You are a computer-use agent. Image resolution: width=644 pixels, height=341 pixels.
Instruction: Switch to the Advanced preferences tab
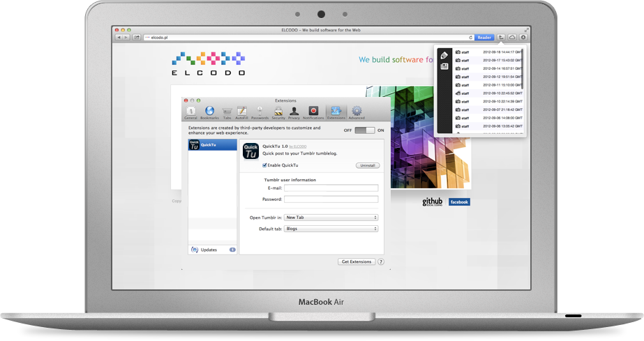point(357,112)
